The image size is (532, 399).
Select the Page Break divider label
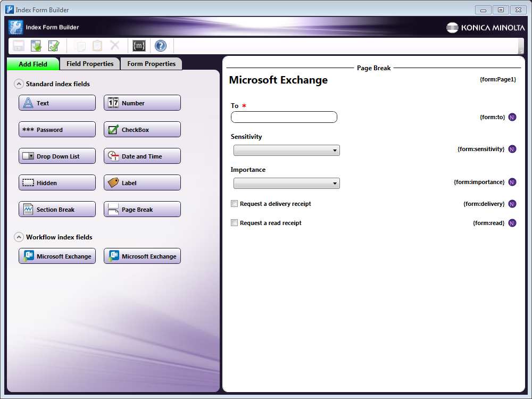point(373,68)
